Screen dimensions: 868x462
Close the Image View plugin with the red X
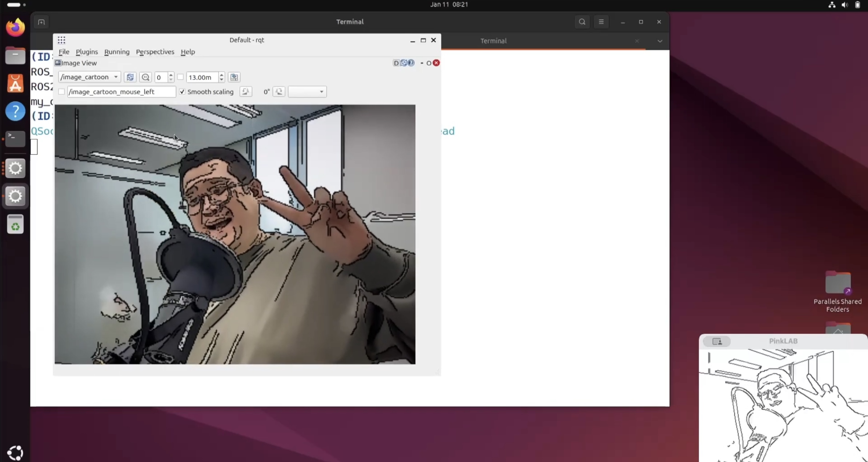point(436,63)
